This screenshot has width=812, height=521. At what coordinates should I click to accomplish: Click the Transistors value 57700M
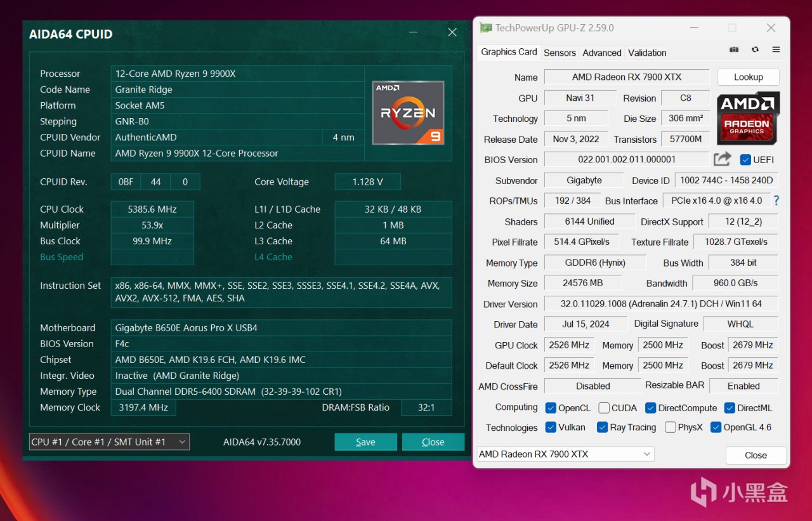pyautogui.click(x=686, y=139)
